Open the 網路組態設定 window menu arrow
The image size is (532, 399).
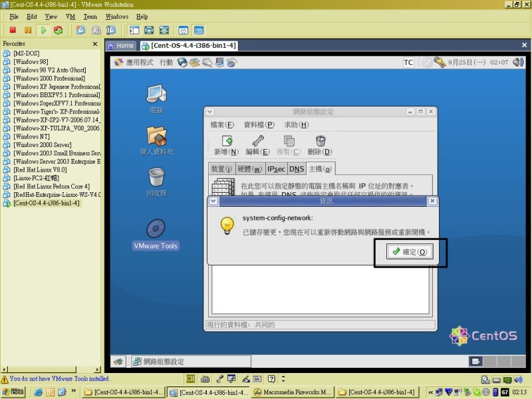pos(209,112)
